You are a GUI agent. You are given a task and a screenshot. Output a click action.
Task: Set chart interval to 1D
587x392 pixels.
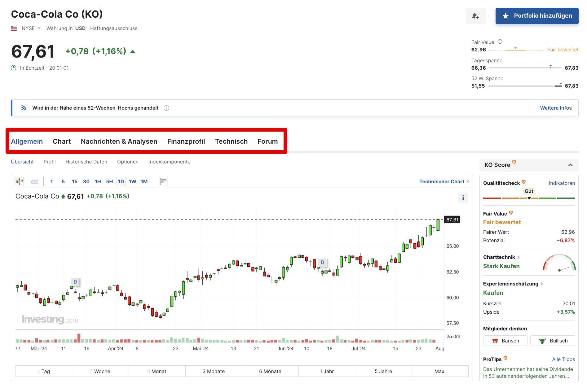(121, 181)
